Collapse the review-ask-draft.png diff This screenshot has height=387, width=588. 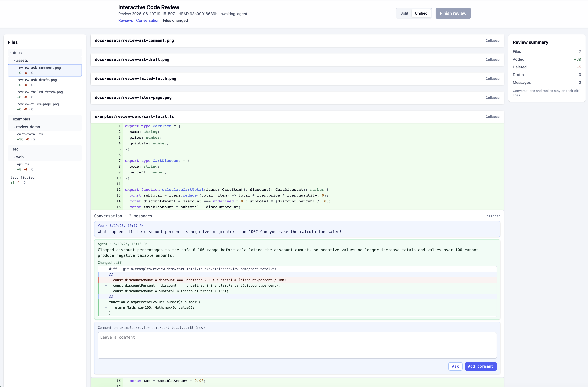point(492,60)
